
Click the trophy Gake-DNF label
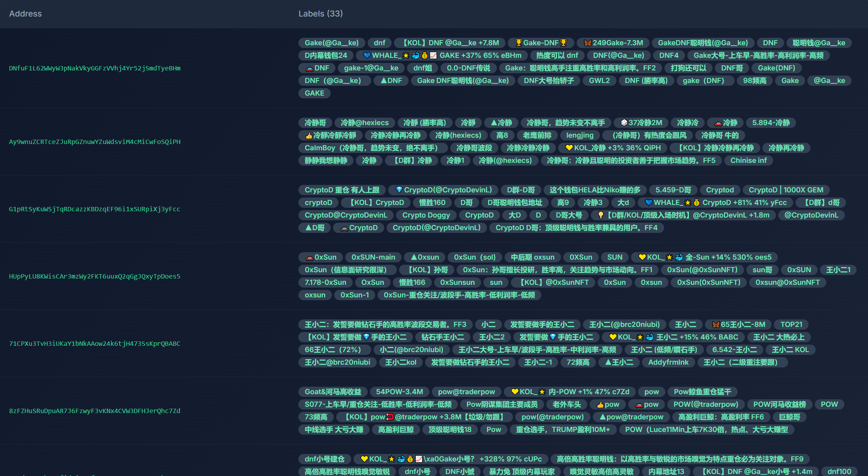coord(541,43)
